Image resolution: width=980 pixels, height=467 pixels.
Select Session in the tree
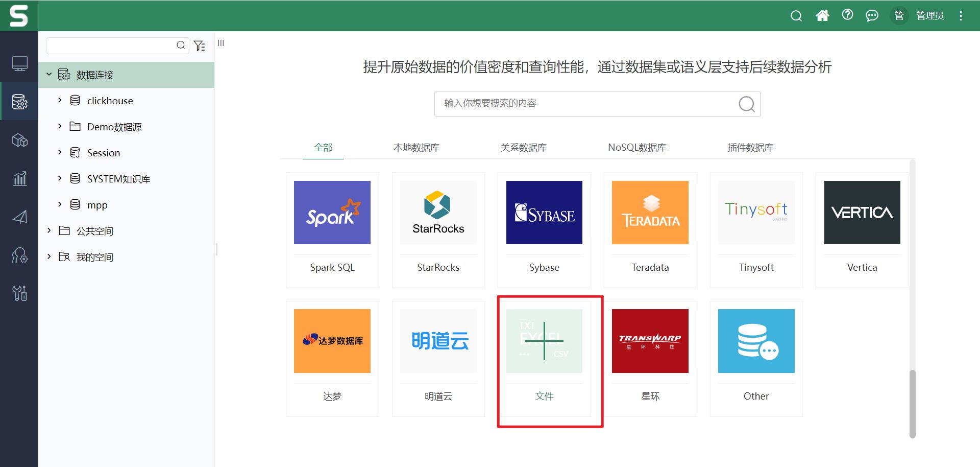point(104,153)
